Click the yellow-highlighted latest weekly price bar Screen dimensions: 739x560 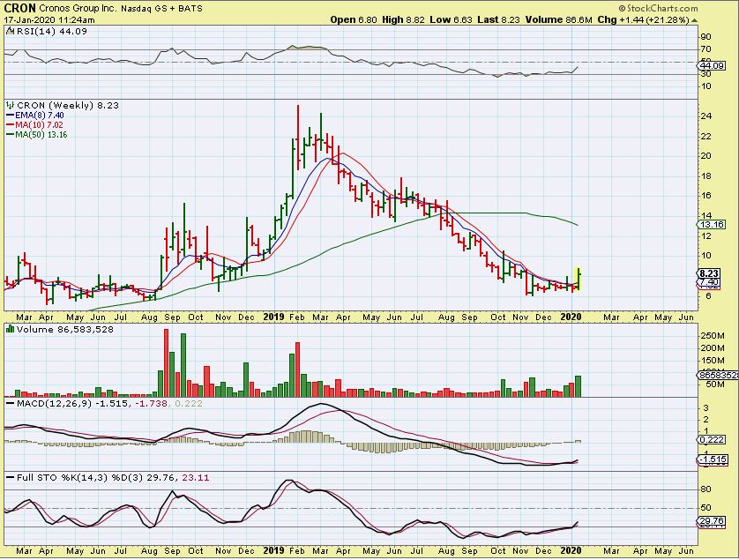579,279
